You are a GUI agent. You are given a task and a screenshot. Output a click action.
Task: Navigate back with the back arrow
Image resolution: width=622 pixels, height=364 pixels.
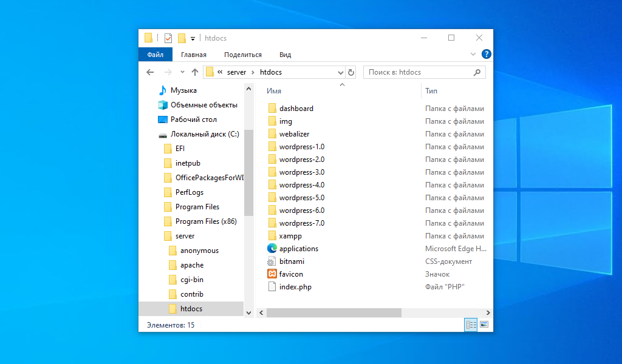150,72
